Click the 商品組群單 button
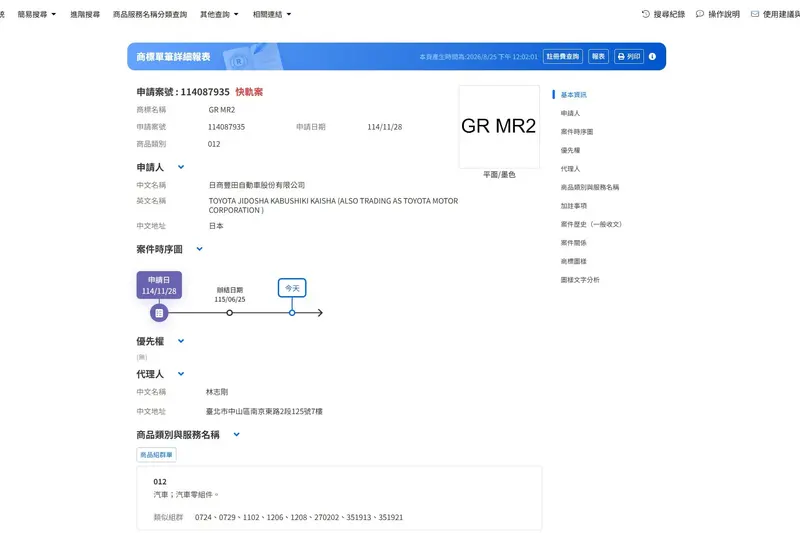 tap(156, 454)
